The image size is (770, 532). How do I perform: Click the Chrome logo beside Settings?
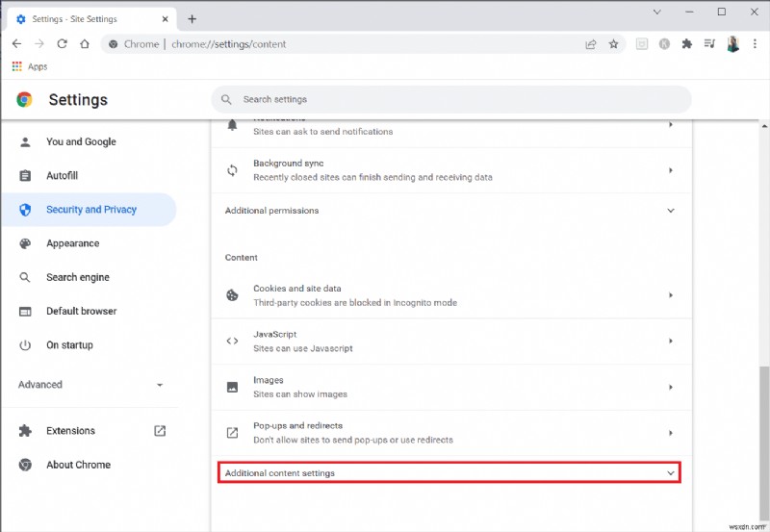pyautogui.click(x=24, y=100)
